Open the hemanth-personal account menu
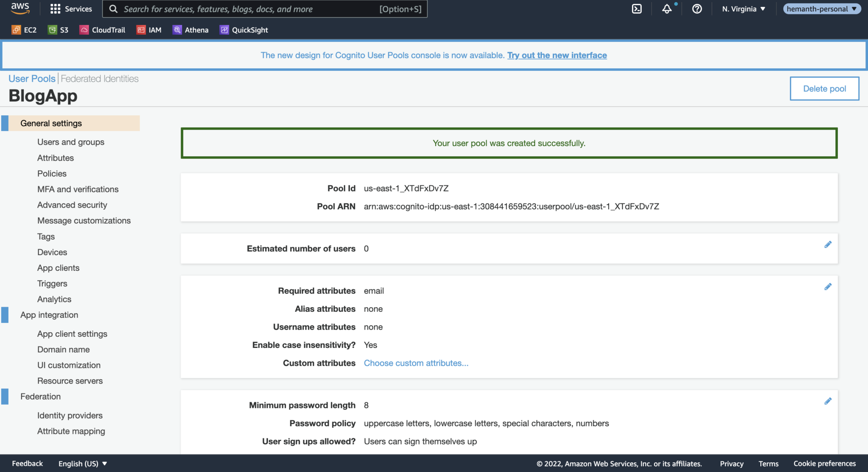The width and height of the screenshot is (868, 472). point(821,8)
